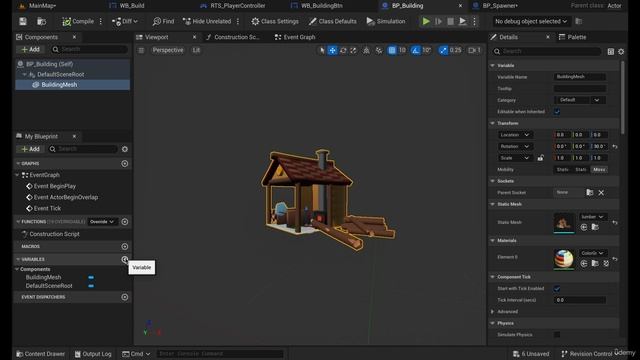This screenshot has width=640, height=360.
Task: Activate the Select mode cursor tool
Action: tap(322, 50)
